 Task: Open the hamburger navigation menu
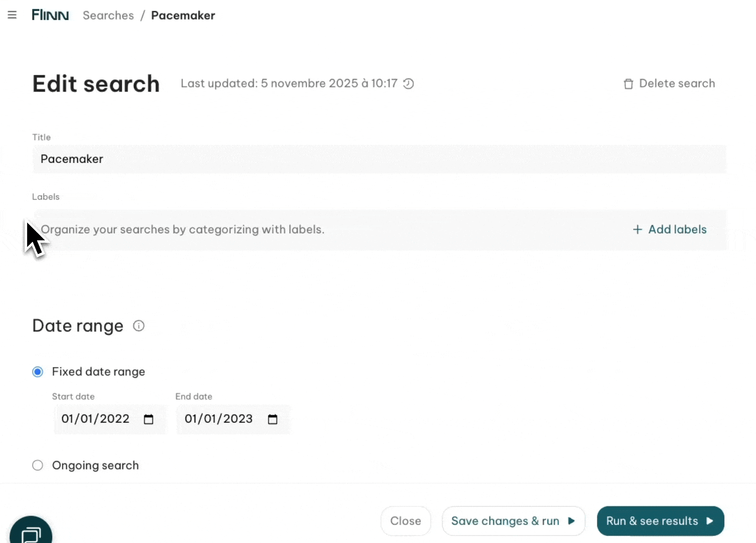click(x=12, y=15)
